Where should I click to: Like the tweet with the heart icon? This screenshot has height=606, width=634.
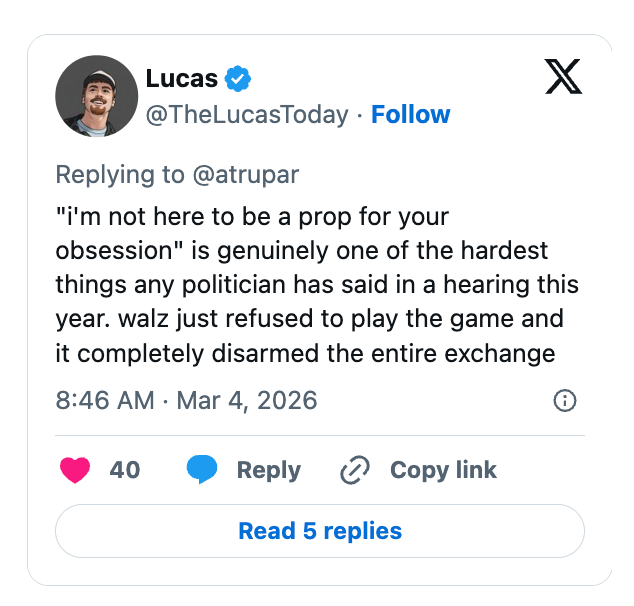point(75,470)
